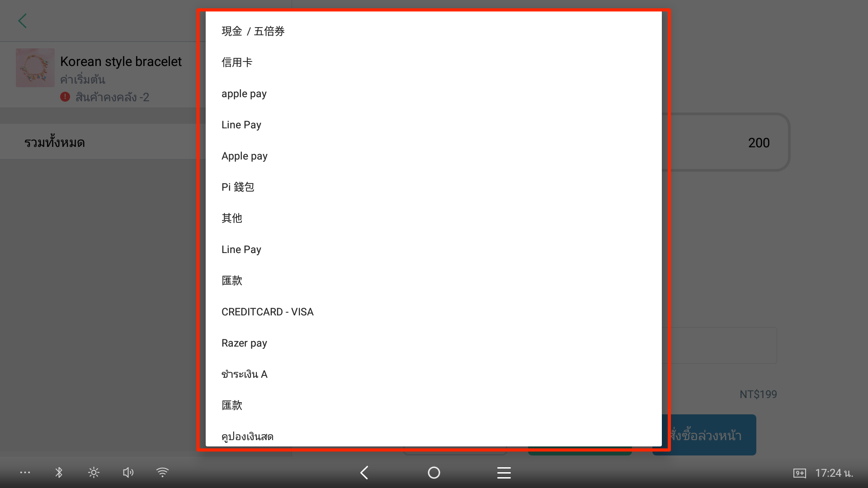Click Korean style bracelet product name
The width and height of the screenshot is (868, 488).
click(x=121, y=61)
